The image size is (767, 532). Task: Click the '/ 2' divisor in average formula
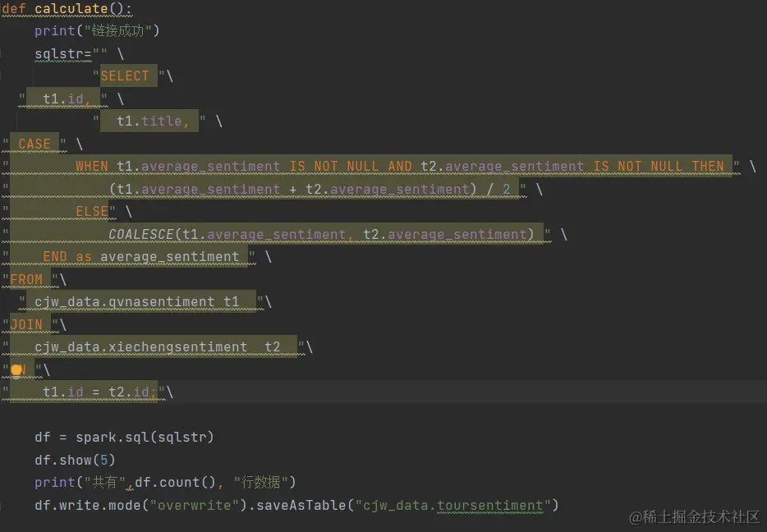(498, 189)
